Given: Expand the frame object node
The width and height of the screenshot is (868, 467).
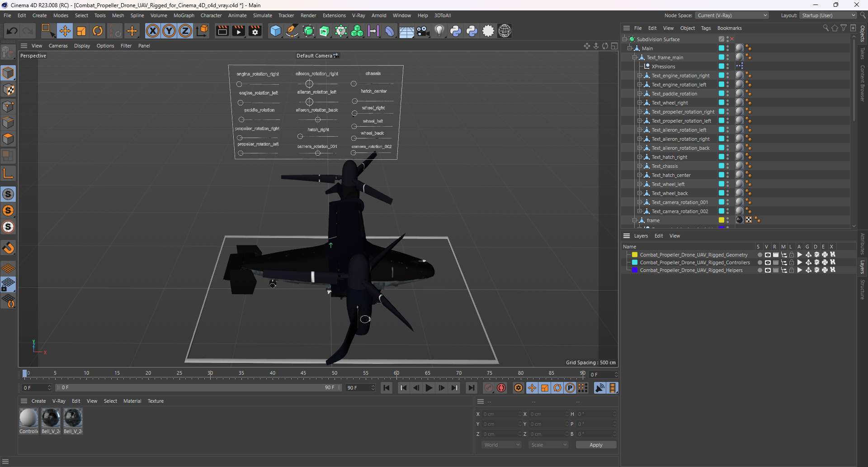Looking at the screenshot, I should pyautogui.click(x=634, y=220).
